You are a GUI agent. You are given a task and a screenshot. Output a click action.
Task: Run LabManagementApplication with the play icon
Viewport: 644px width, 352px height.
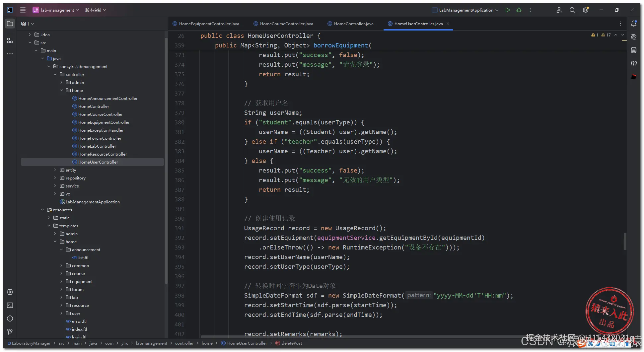click(x=508, y=10)
